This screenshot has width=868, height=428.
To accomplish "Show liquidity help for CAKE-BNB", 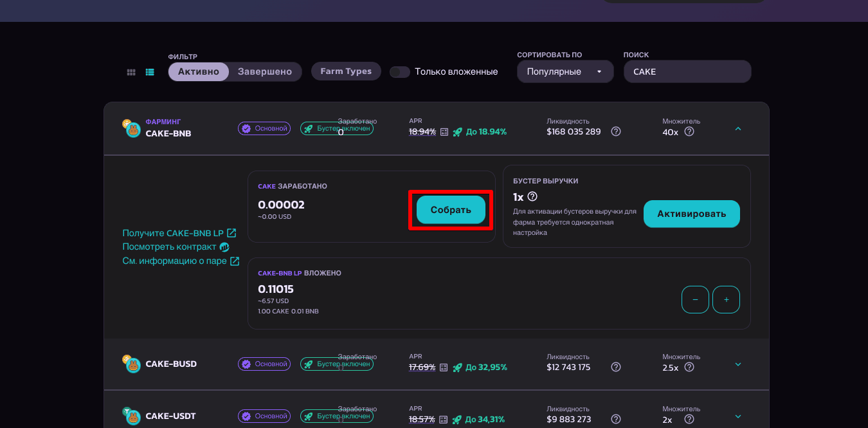I will coord(616,132).
